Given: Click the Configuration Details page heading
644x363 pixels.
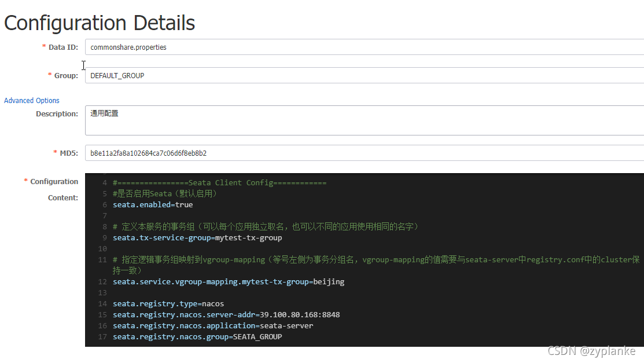Looking at the screenshot, I should click(99, 23).
